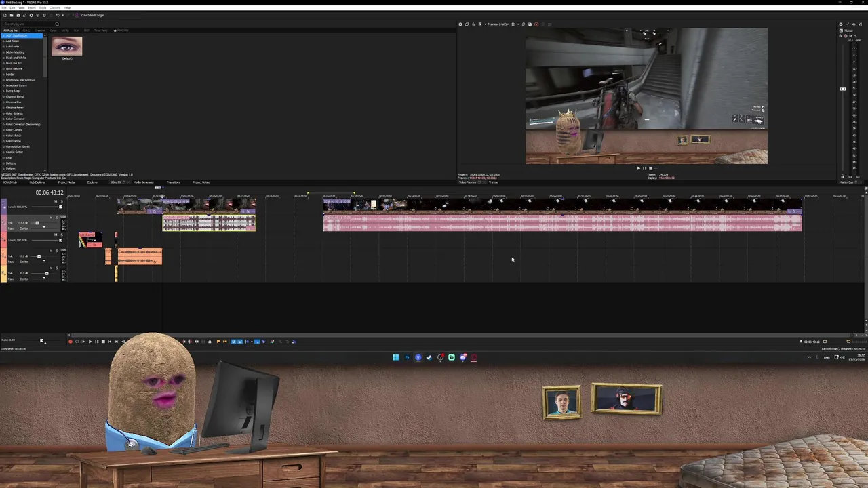Click VEGAS Hub Login button
Image resolution: width=868 pixels, height=488 pixels.
point(90,15)
